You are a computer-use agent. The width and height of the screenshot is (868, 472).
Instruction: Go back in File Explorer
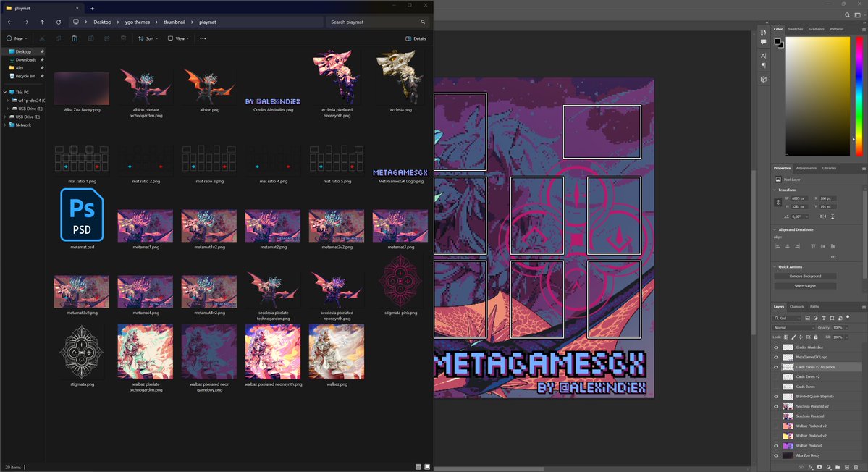tap(9, 22)
